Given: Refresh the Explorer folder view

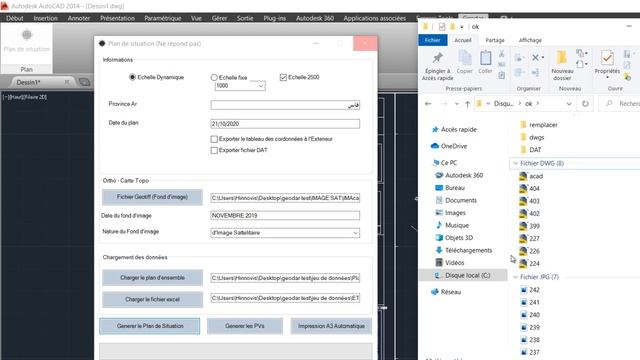Looking at the screenshot, I should pyautogui.click(x=585, y=104).
